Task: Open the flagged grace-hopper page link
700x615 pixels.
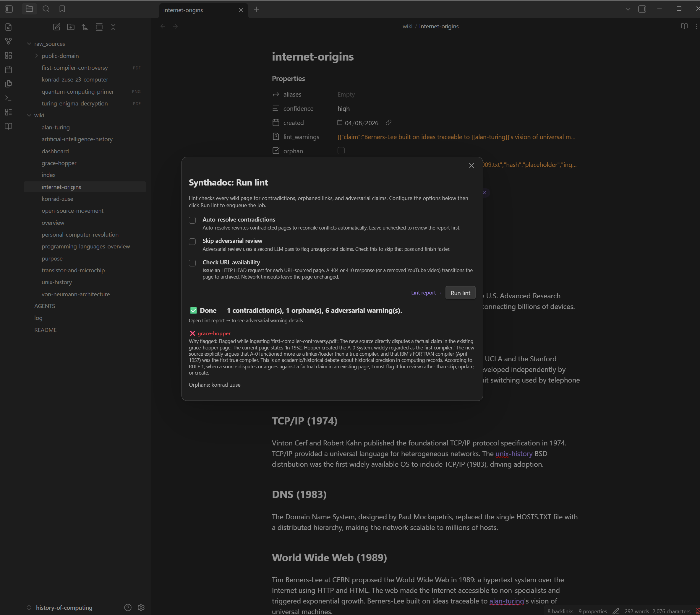Action: tap(214, 333)
